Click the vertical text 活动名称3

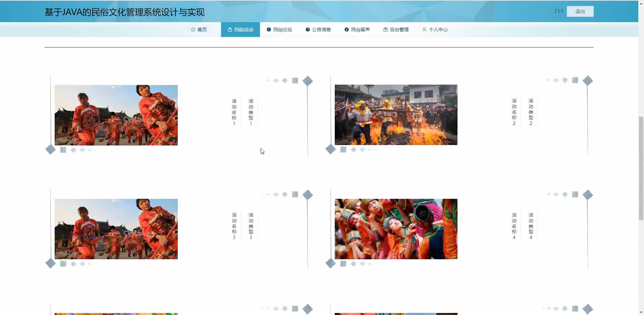234,226
